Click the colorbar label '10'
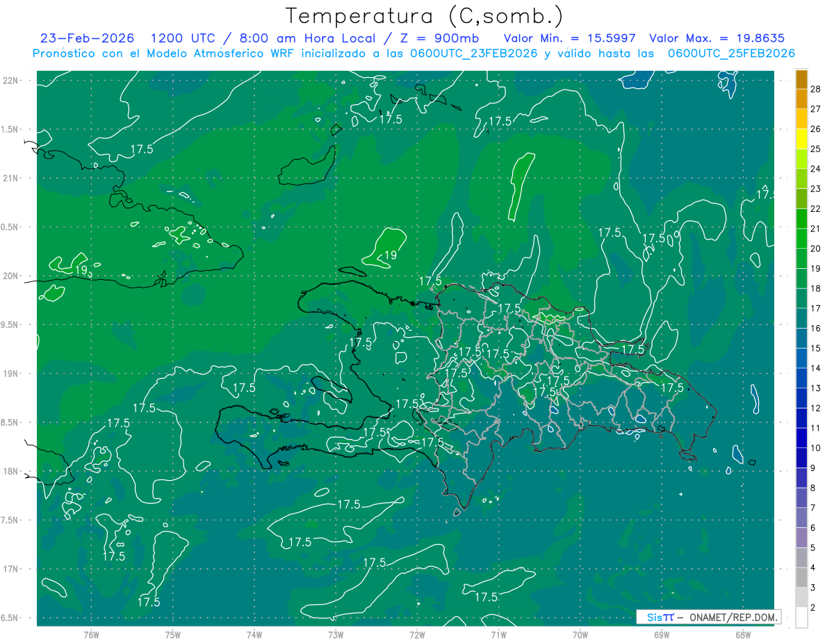 (815, 448)
